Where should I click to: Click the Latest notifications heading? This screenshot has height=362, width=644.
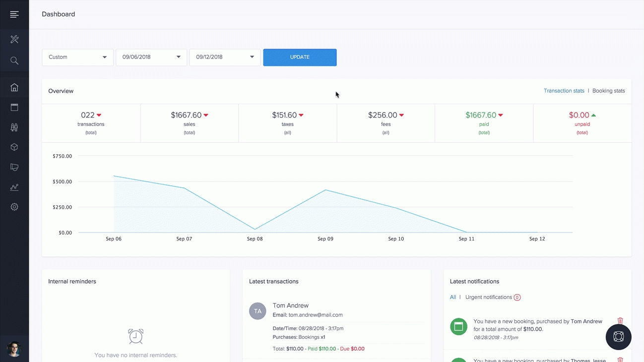475,282
